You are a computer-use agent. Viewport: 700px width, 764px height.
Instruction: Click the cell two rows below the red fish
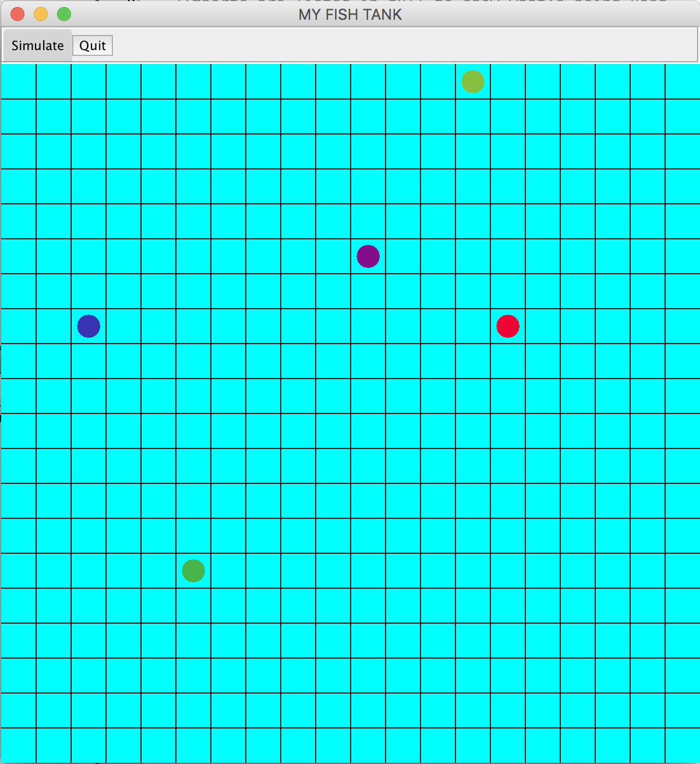click(x=507, y=396)
